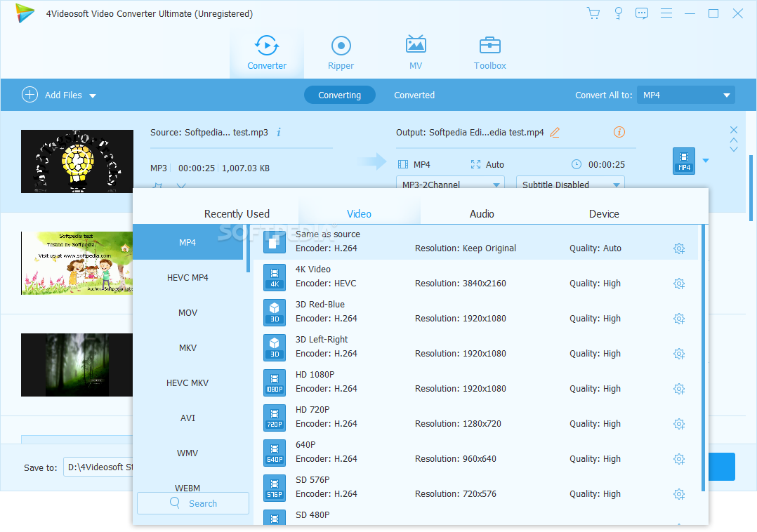Click the register key icon
Screen dimensions: 757x532
(x=618, y=13)
